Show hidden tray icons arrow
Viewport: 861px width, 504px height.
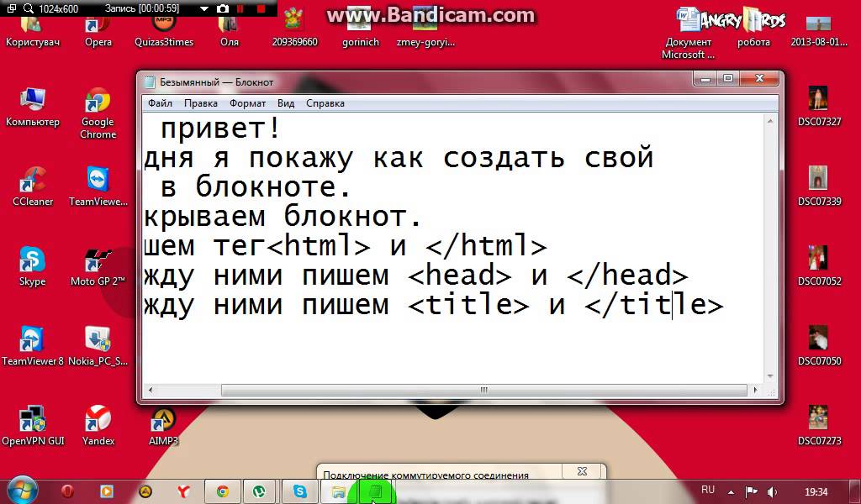[x=731, y=492]
